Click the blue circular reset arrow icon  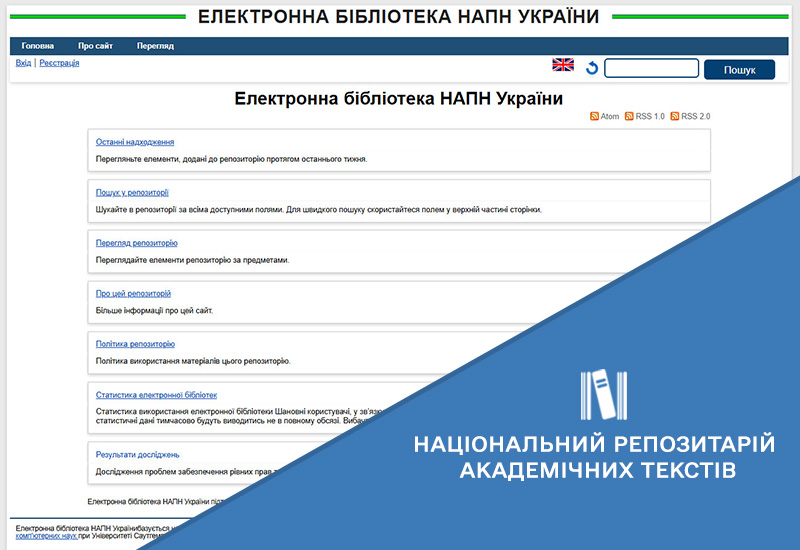592,68
